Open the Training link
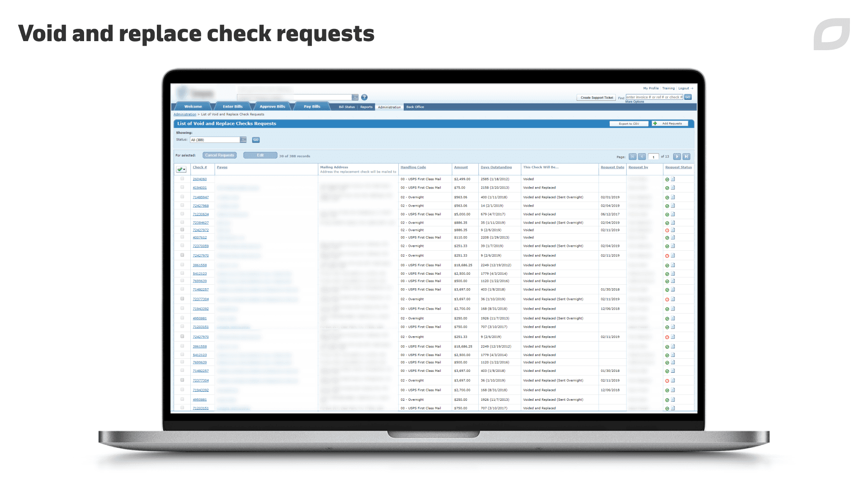 click(668, 89)
